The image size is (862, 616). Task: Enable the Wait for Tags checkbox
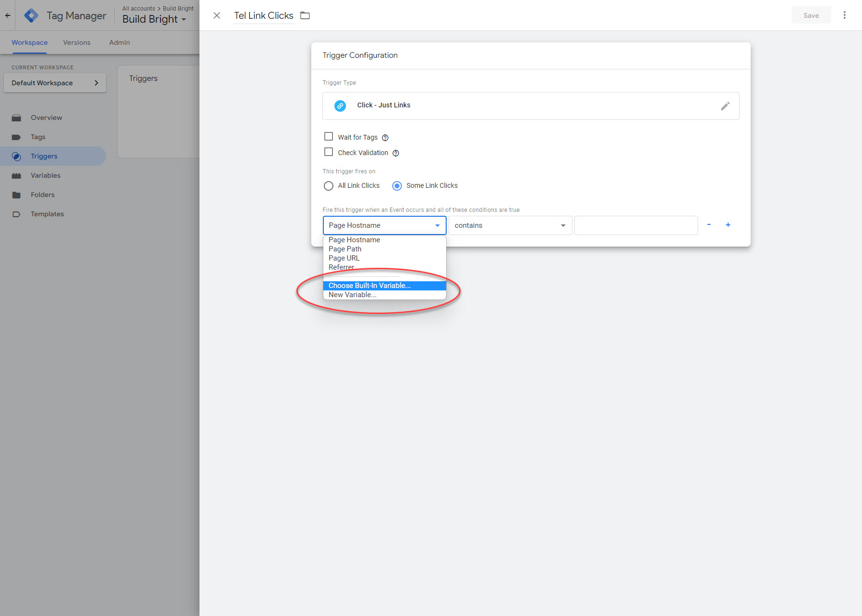[329, 137]
